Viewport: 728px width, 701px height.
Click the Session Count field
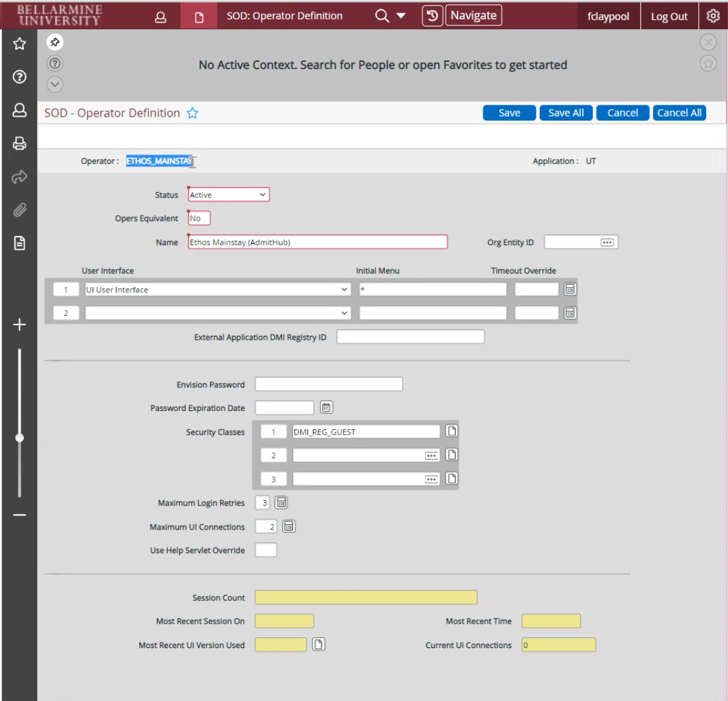point(366,598)
